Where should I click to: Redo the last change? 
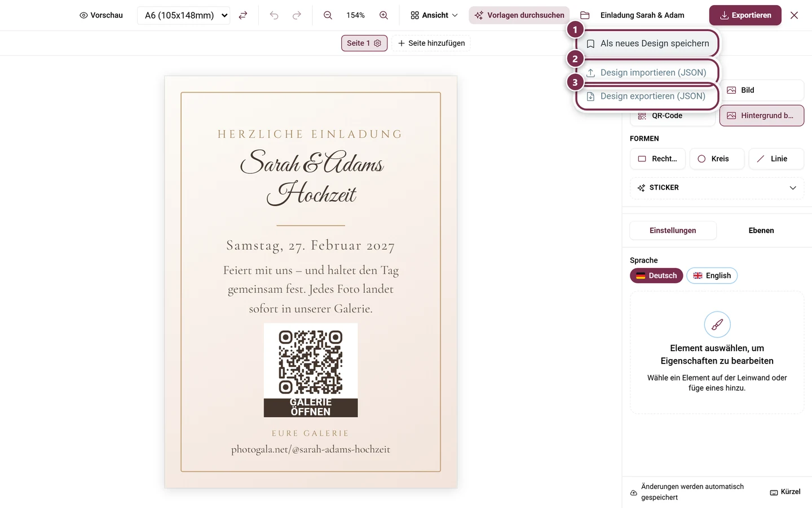[x=297, y=15]
